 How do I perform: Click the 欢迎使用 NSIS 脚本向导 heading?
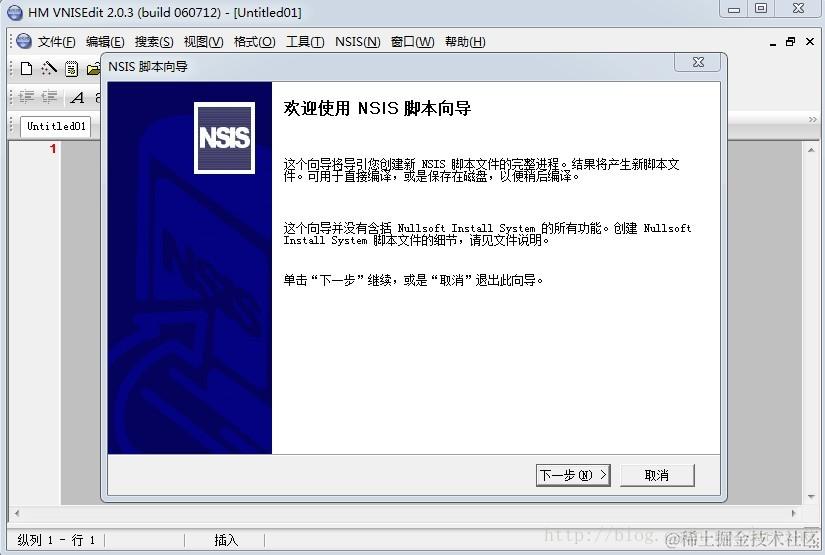[x=377, y=108]
